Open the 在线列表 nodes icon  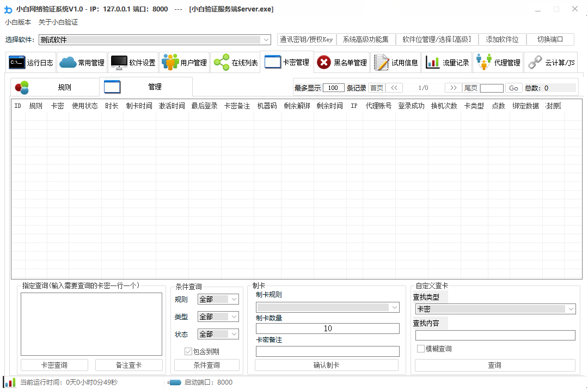click(x=220, y=62)
